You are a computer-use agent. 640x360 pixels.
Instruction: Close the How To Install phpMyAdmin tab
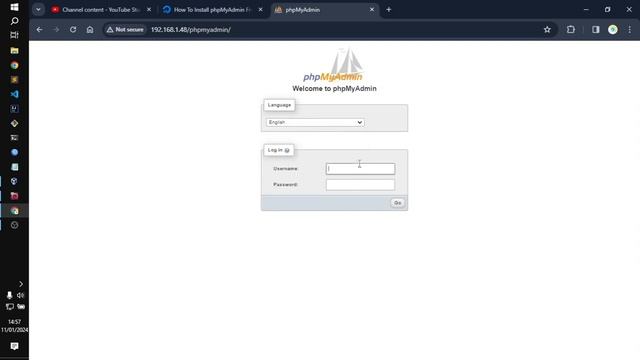tap(260, 9)
